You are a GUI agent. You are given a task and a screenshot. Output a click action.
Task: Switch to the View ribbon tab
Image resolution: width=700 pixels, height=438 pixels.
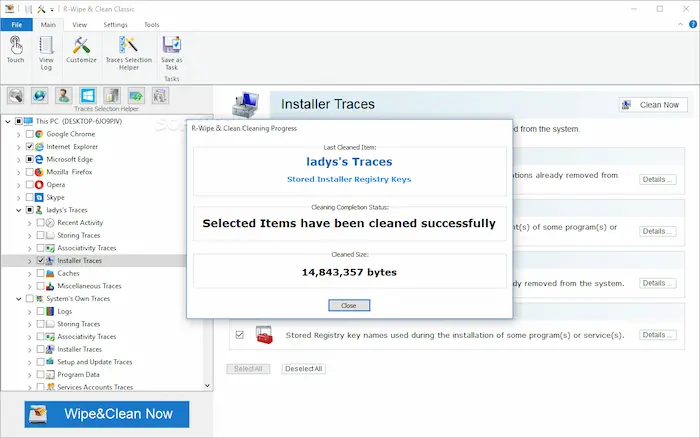coord(79,25)
